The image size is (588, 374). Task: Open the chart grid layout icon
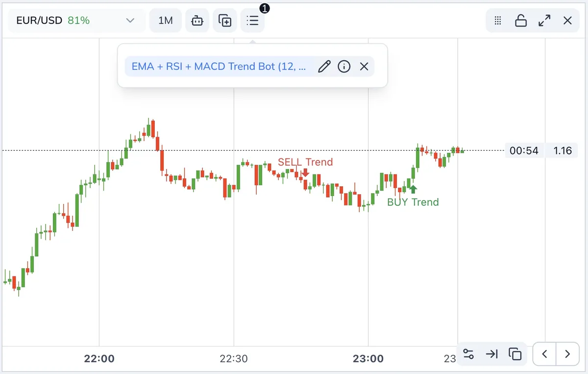click(498, 21)
